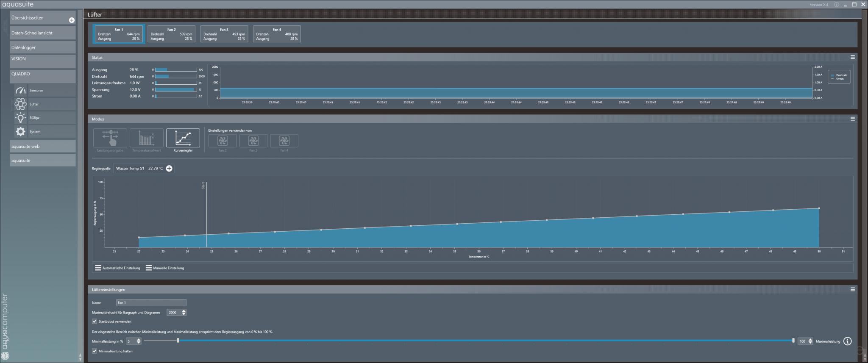Select the Leistungsvorgabe mode icon
Image resolution: width=868 pixels, height=363 pixels.
click(x=110, y=138)
